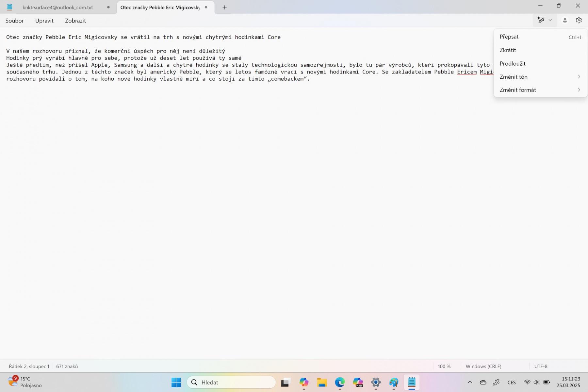Click the Hledat taskbar search box

click(x=231, y=382)
